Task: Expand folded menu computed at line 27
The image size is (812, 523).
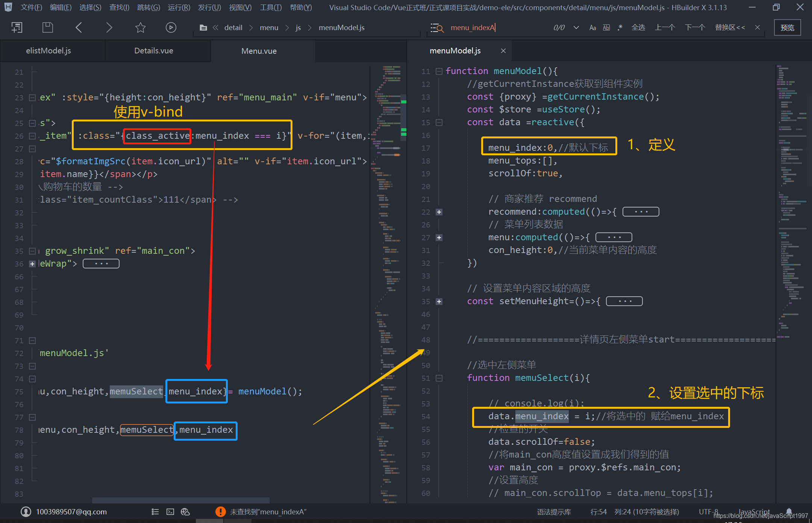Action: click(439, 238)
